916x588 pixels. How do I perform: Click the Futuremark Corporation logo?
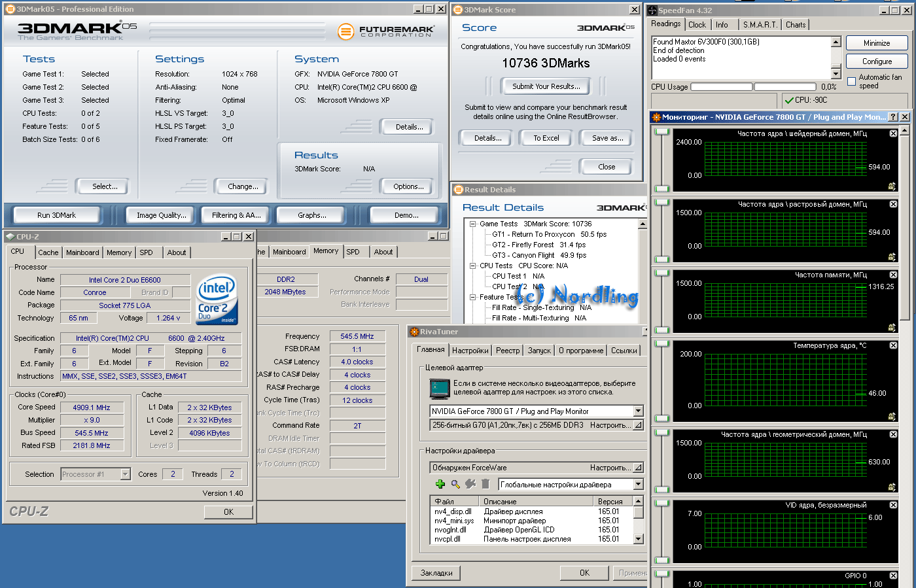[385, 31]
